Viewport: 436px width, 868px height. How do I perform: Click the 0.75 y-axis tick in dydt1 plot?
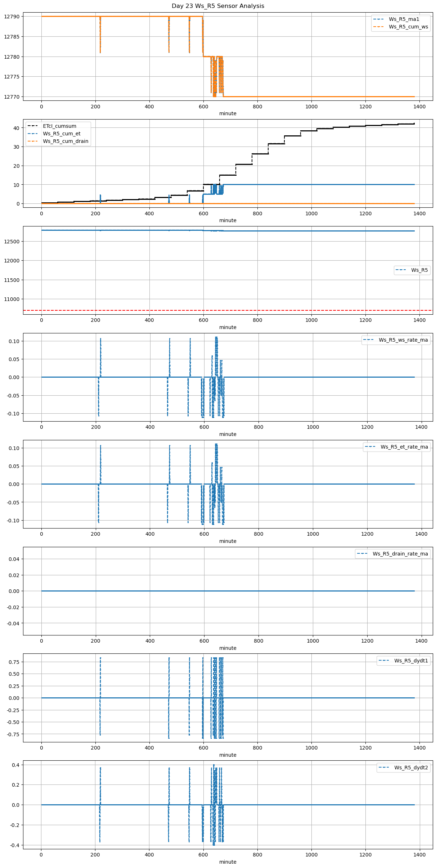14,662
